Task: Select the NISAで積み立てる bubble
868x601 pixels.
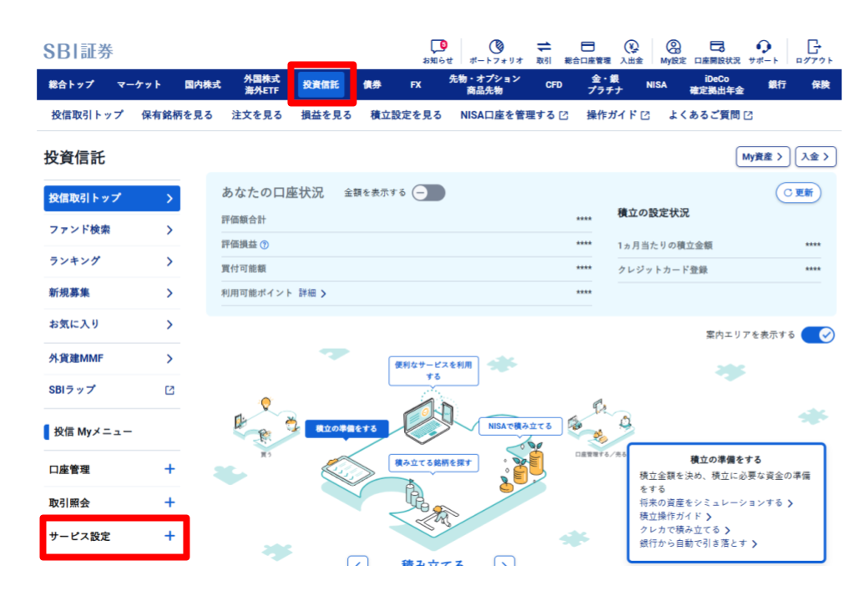Action: click(x=520, y=426)
